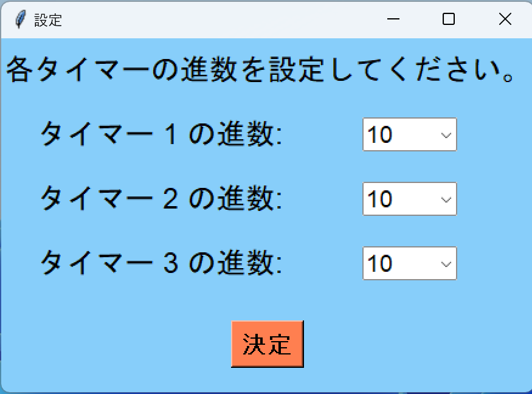
Task: Click the 設定 window title text
Action: point(49,20)
